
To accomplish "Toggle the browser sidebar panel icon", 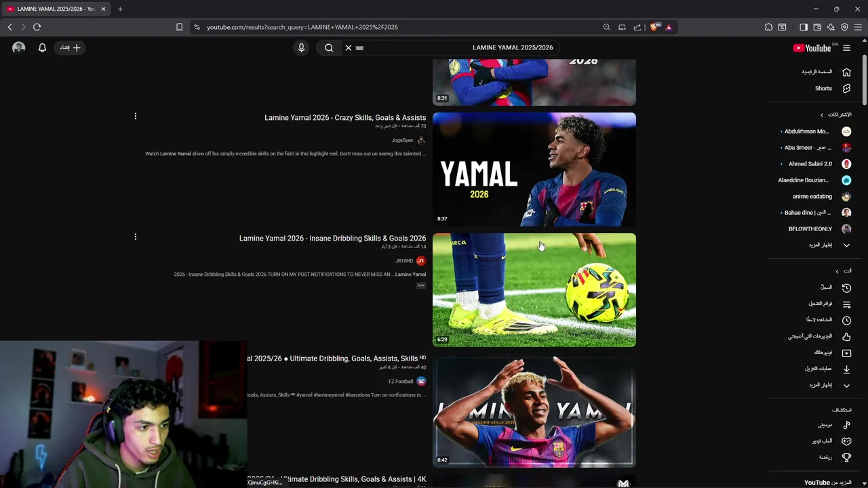I will (x=804, y=27).
